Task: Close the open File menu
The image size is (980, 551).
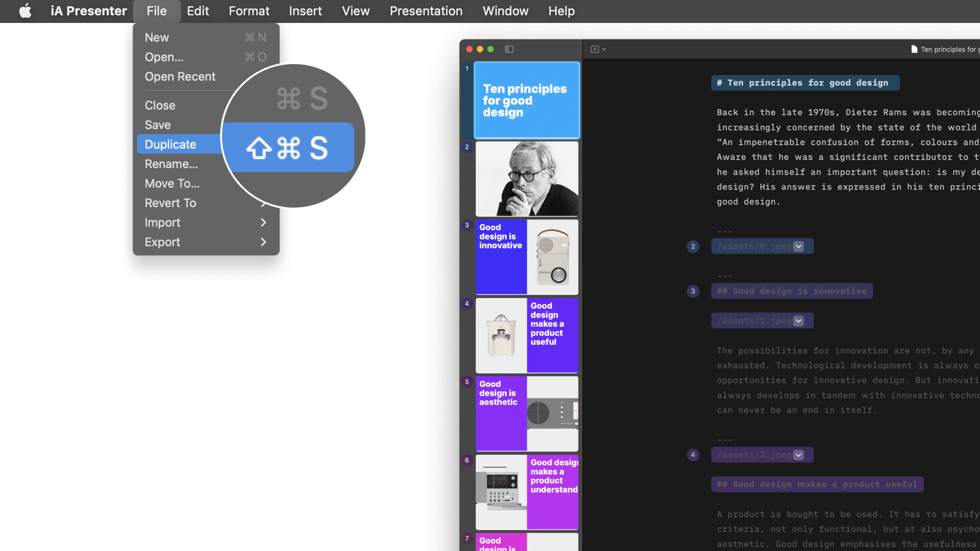Action: 156,11
